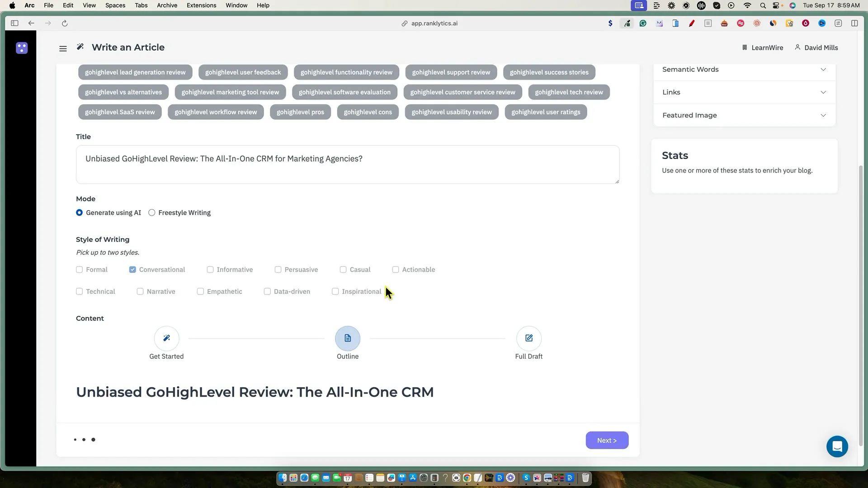
Task: Open the Archive menu in menu bar
Action: coord(167,5)
